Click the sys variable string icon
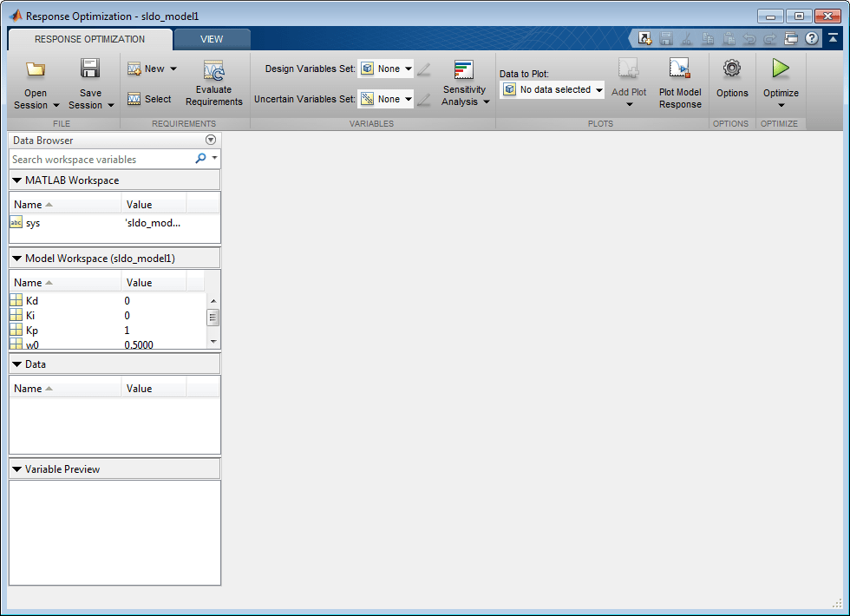Screen dimensions: 850x616 click(x=16, y=223)
